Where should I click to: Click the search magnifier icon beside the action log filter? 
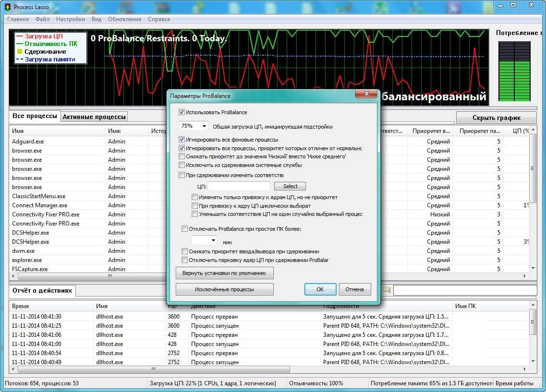point(387,289)
